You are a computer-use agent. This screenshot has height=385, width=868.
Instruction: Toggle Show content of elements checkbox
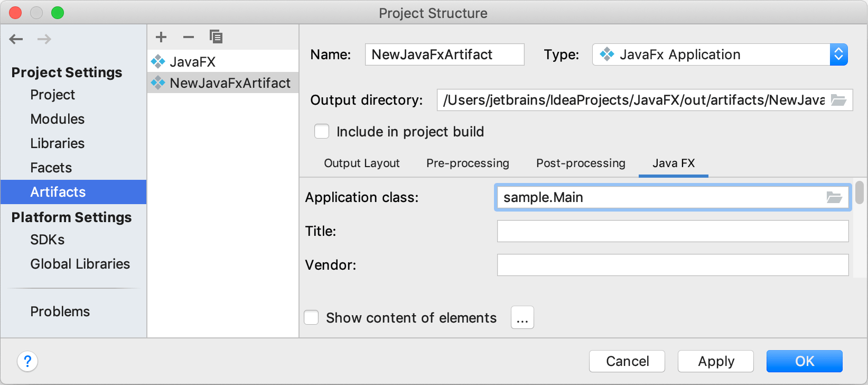coord(311,318)
